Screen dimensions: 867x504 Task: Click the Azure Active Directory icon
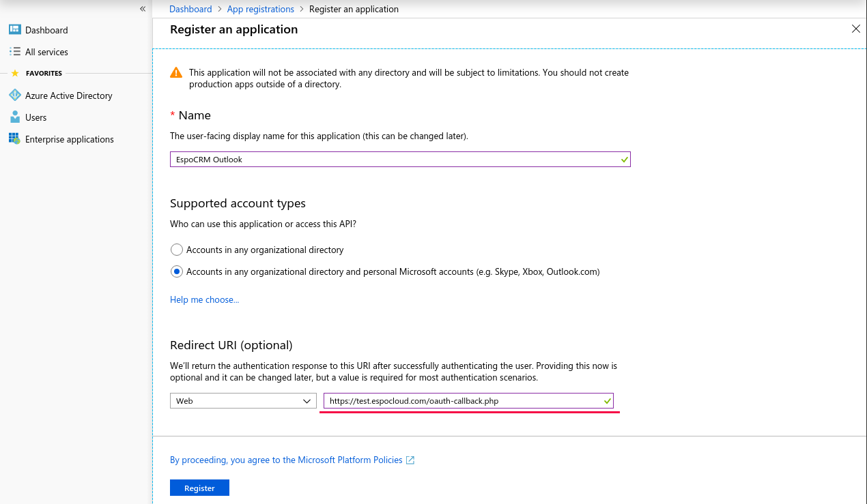pos(14,95)
